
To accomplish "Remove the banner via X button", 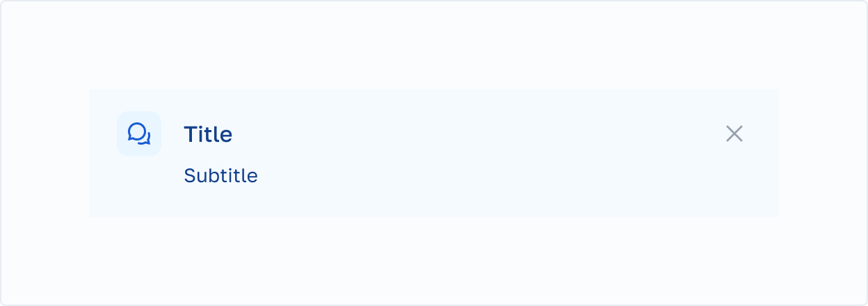I will [x=734, y=134].
